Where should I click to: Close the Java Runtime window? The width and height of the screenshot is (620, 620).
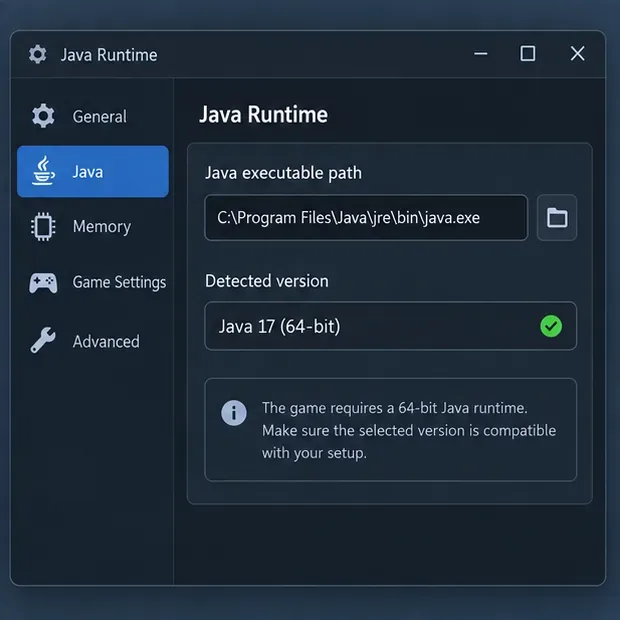(x=578, y=53)
